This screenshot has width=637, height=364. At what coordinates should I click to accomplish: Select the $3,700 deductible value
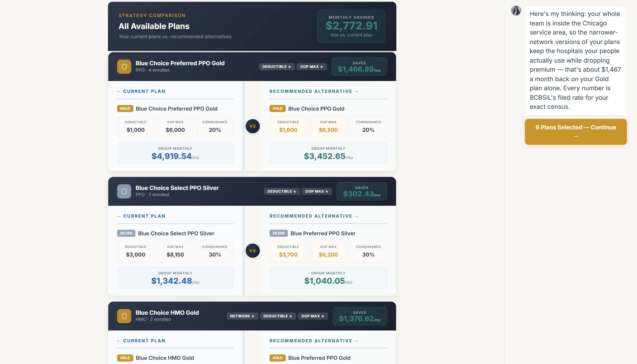tap(288, 255)
